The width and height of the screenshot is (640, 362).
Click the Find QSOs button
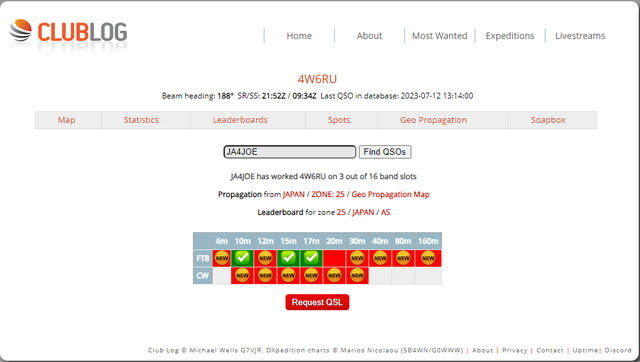385,152
